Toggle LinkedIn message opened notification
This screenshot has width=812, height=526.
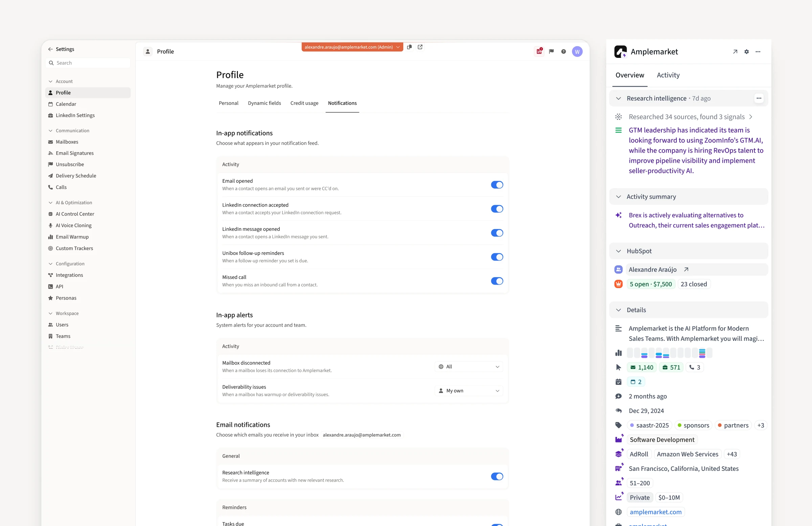pyautogui.click(x=497, y=233)
